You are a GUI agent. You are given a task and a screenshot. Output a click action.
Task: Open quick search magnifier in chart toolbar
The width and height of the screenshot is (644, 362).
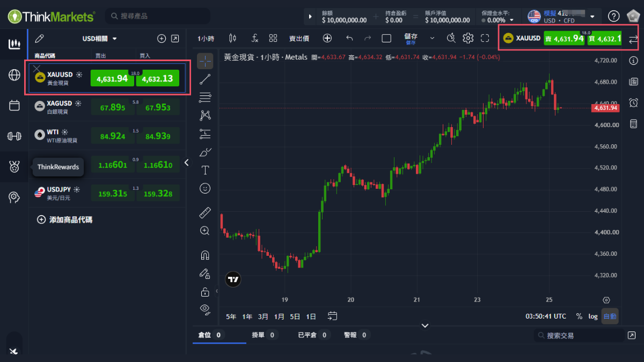coord(451,38)
